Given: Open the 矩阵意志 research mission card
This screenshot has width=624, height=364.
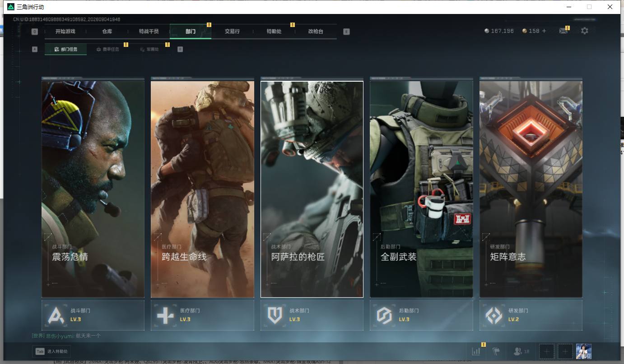Looking at the screenshot, I should pos(531,189).
